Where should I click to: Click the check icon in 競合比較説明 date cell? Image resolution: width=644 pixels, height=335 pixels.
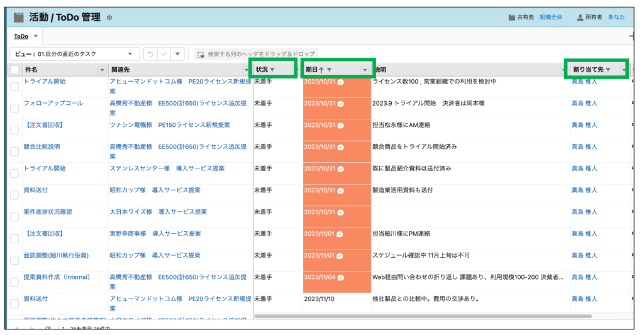tap(340, 147)
